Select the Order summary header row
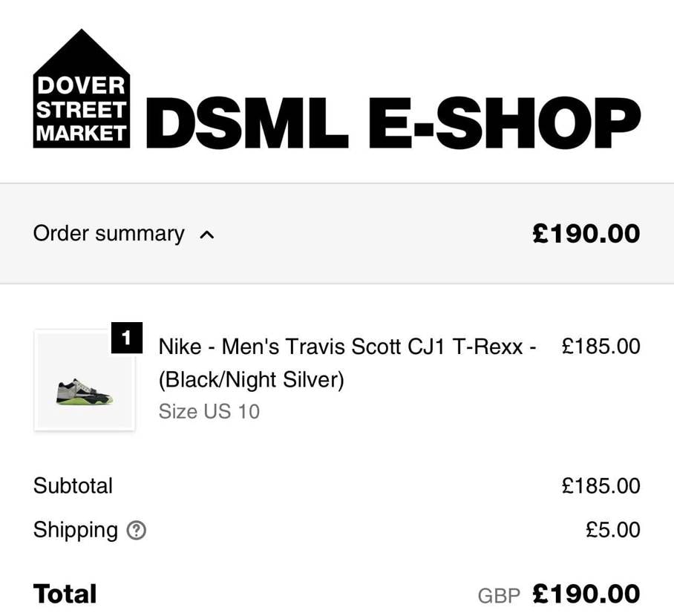674x616 pixels. coord(337,233)
